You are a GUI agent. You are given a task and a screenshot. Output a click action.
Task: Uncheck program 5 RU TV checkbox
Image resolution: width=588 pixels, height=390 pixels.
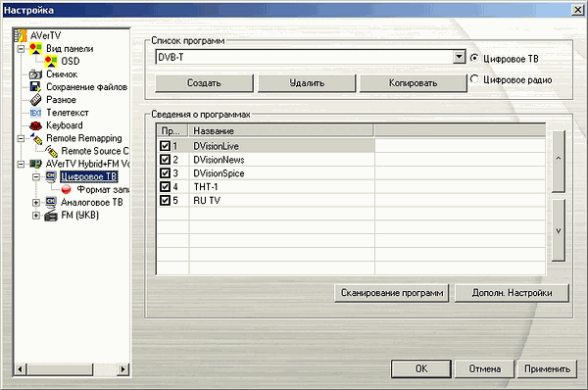point(165,200)
